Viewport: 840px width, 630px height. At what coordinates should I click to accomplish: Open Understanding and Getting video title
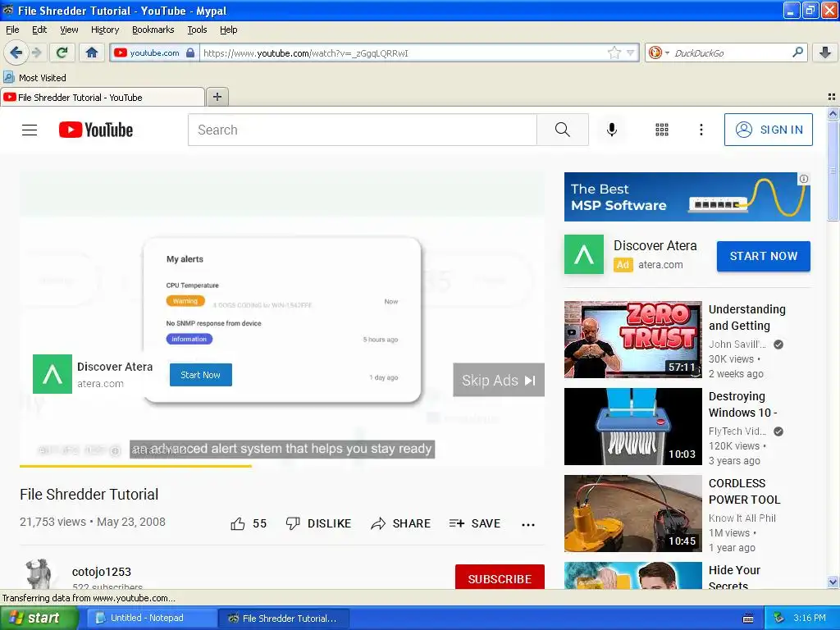pyautogui.click(x=746, y=317)
